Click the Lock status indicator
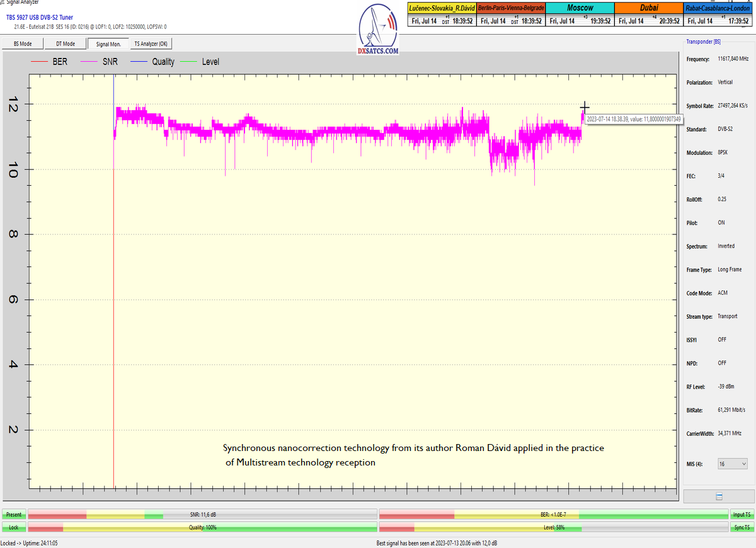Viewport: 756px width, 548px height. coord(13,527)
